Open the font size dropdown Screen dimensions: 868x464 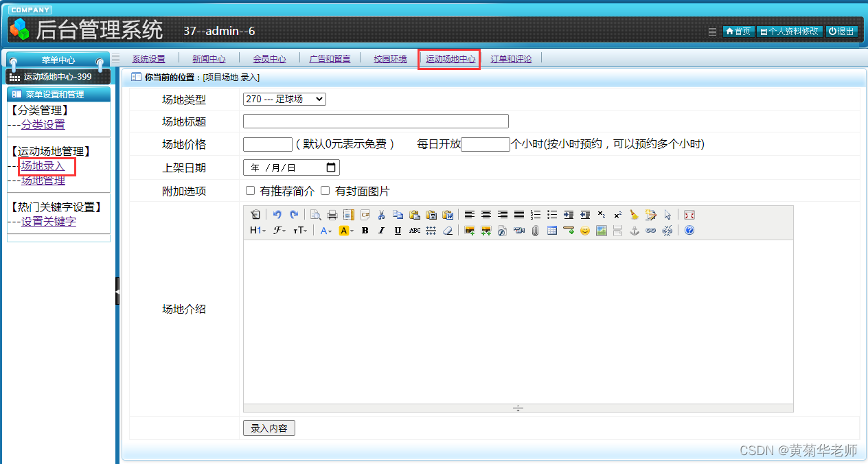[301, 231]
